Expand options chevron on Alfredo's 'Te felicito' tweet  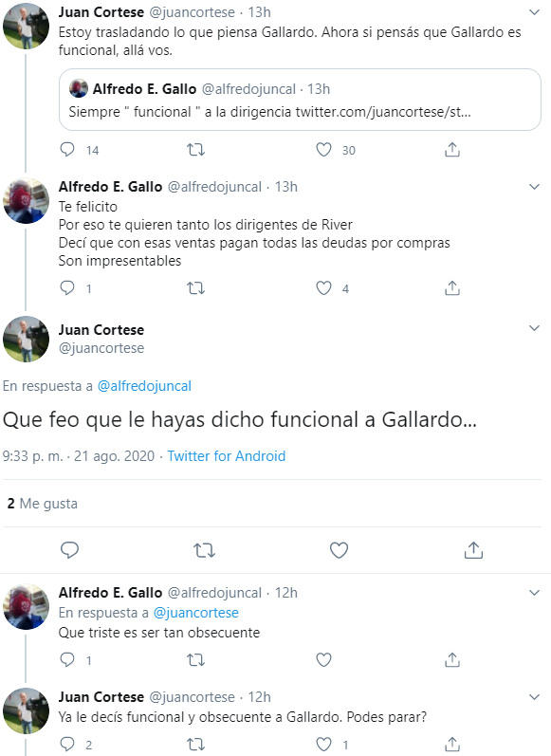coord(534,187)
